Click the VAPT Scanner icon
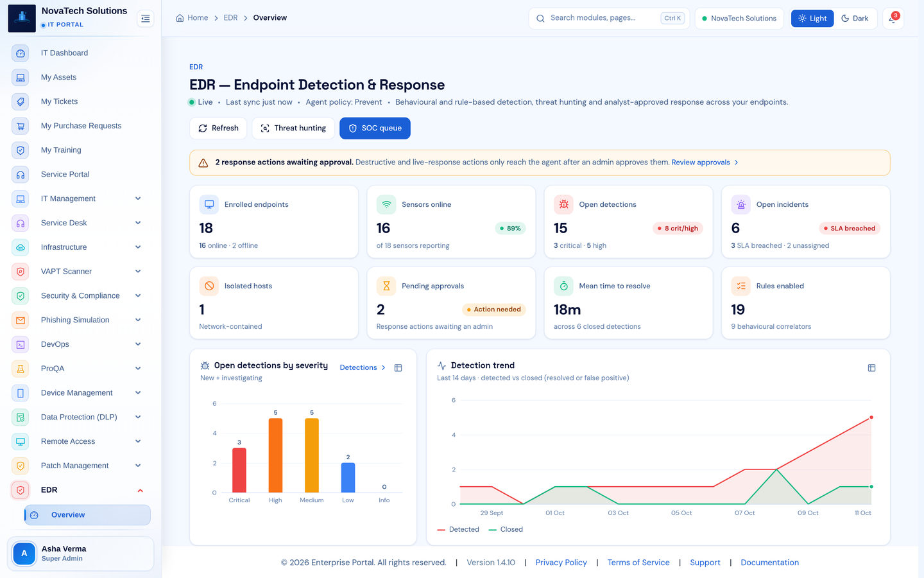This screenshot has width=924, height=578. point(21,272)
